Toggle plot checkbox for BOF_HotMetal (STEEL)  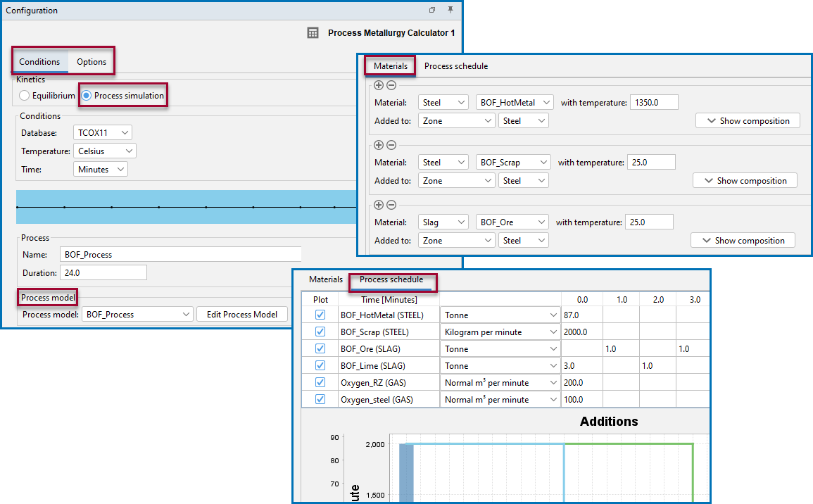tap(320, 315)
